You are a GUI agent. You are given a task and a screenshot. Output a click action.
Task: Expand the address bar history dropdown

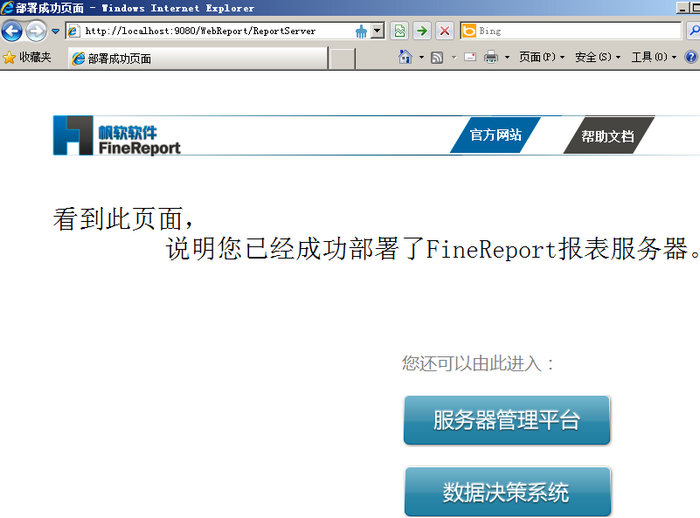click(377, 31)
